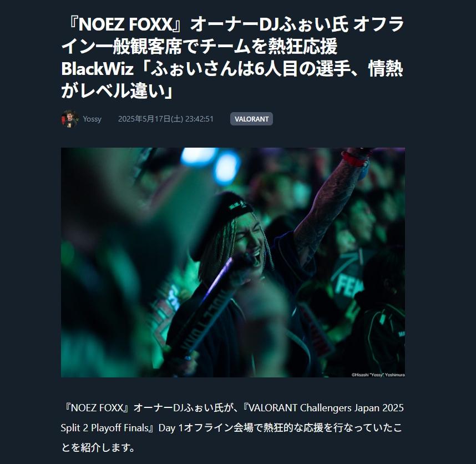The image size is (476, 464).
Task: Click the Hisashi Yossy Yoshimura photo credit
Action: pyautogui.click(x=378, y=375)
